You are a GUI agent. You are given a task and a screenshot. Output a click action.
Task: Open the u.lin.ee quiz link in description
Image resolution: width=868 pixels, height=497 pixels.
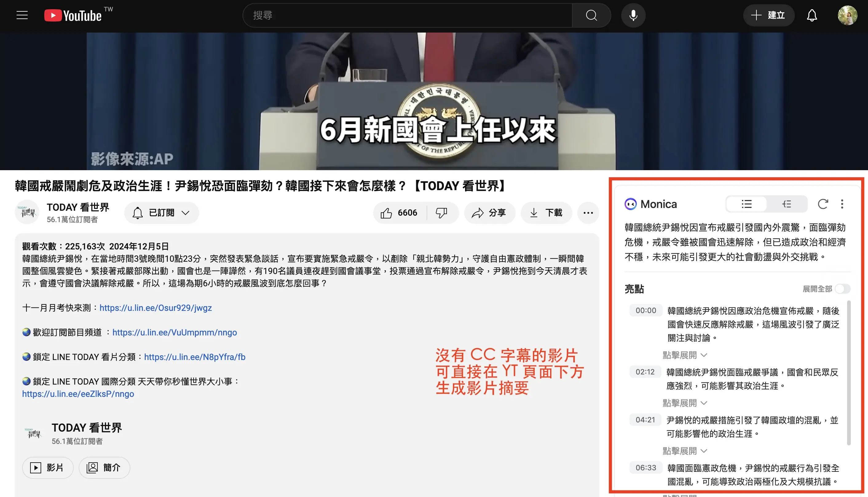pyautogui.click(x=155, y=307)
